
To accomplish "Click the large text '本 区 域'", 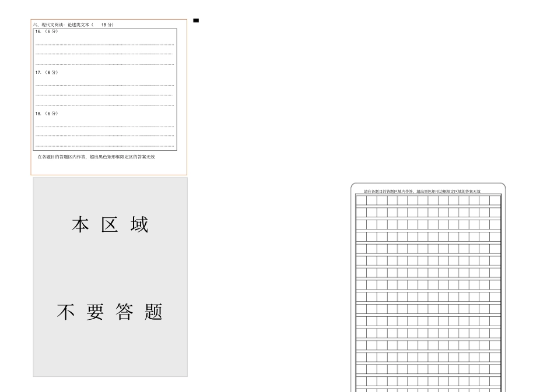I will (110, 225).
